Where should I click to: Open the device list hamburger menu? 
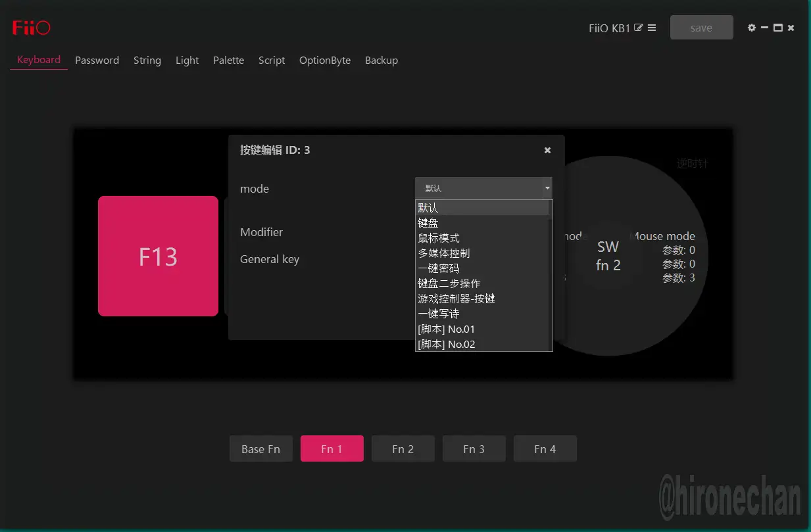(x=652, y=28)
